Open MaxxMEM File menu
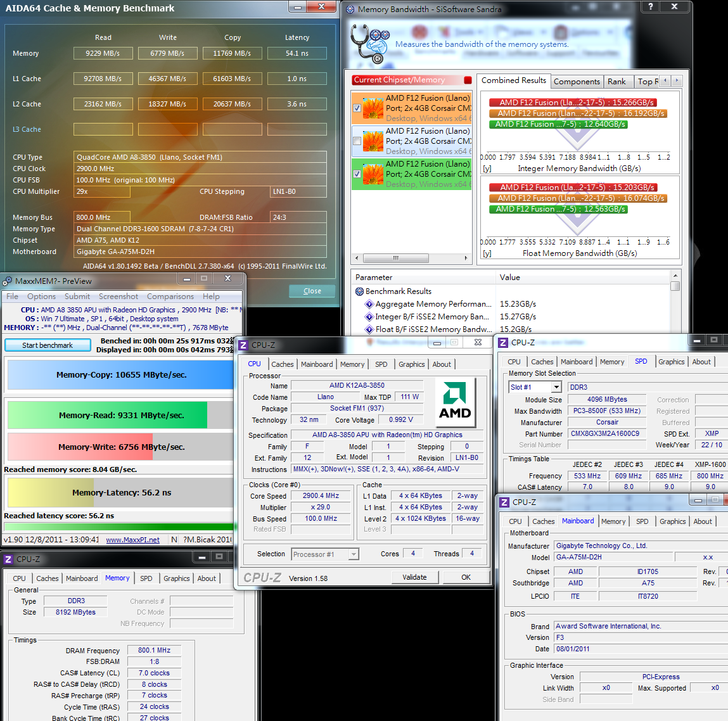 coord(13,297)
